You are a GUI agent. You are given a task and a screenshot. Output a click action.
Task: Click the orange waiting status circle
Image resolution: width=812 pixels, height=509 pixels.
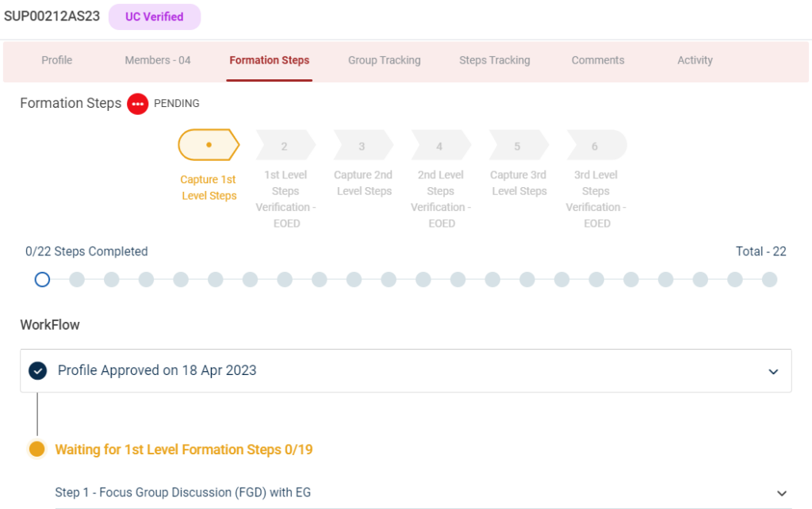point(36,450)
